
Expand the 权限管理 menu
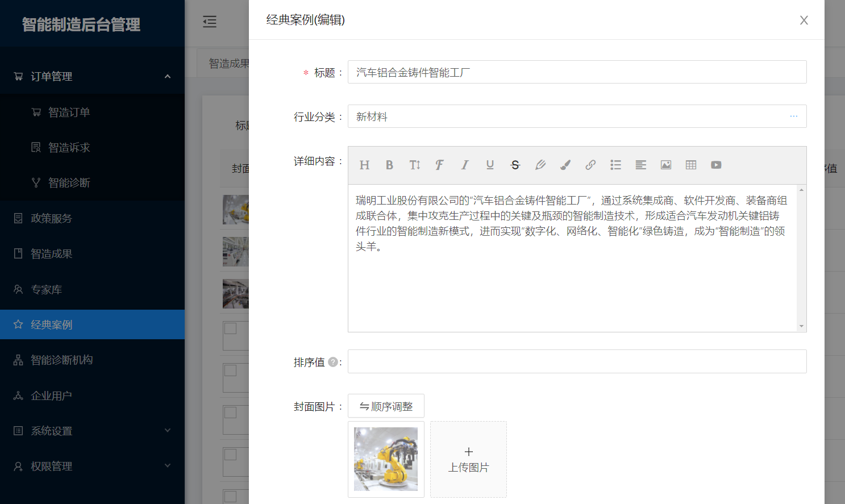pos(92,466)
